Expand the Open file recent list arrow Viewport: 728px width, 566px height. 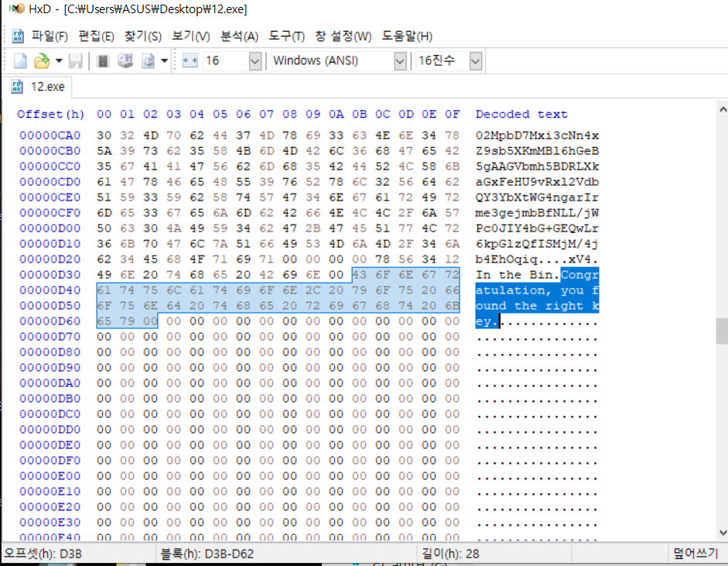[59, 61]
